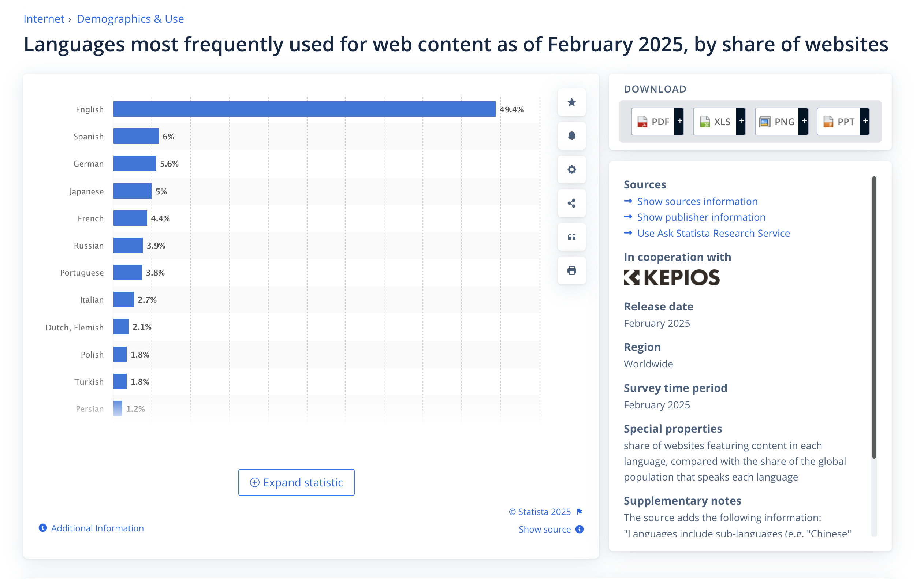Show sources information
Screen dimensions: 924x579
(x=697, y=201)
